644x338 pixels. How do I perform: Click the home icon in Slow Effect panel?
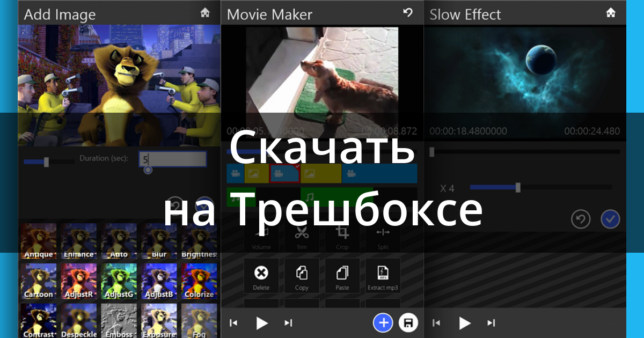(611, 13)
